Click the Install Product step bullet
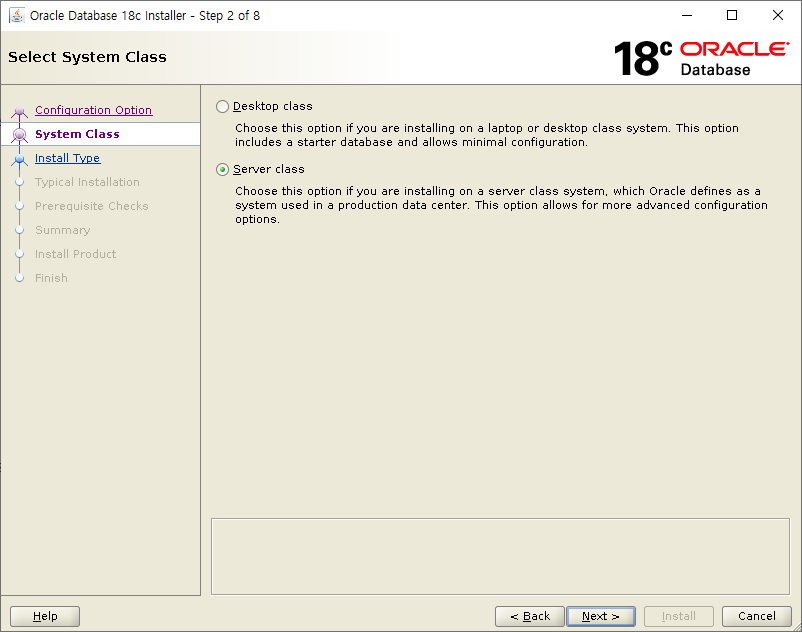Image resolution: width=802 pixels, height=632 pixels. click(19, 254)
